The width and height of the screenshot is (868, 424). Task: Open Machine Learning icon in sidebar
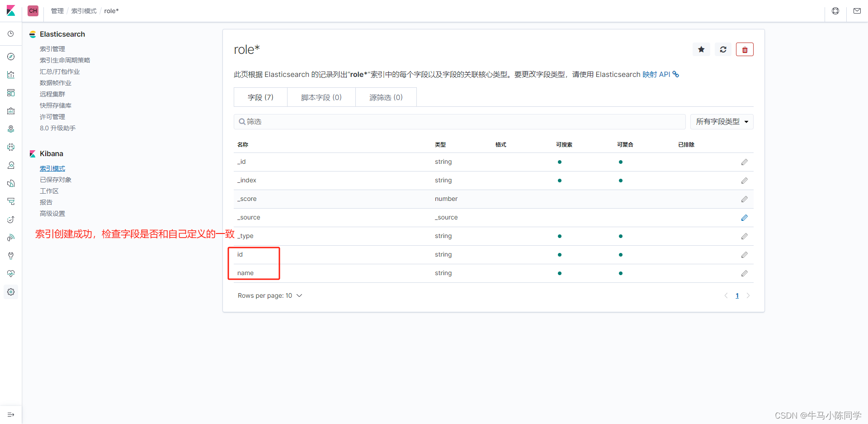tap(11, 147)
